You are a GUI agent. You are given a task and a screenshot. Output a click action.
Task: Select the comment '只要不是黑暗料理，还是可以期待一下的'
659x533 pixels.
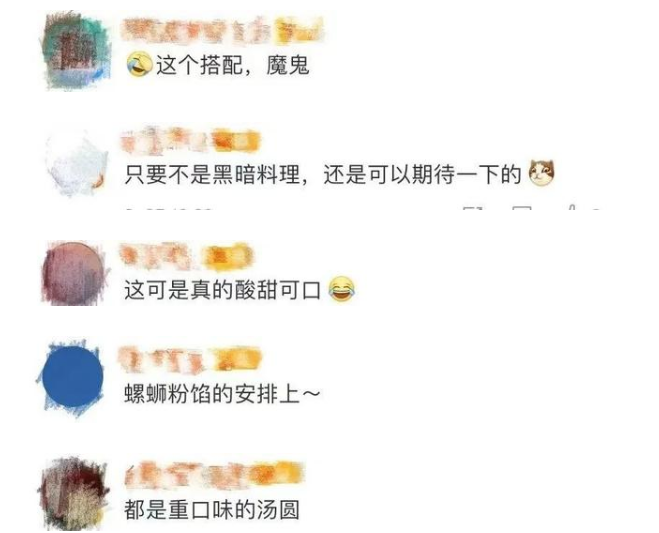(x=323, y=174)
